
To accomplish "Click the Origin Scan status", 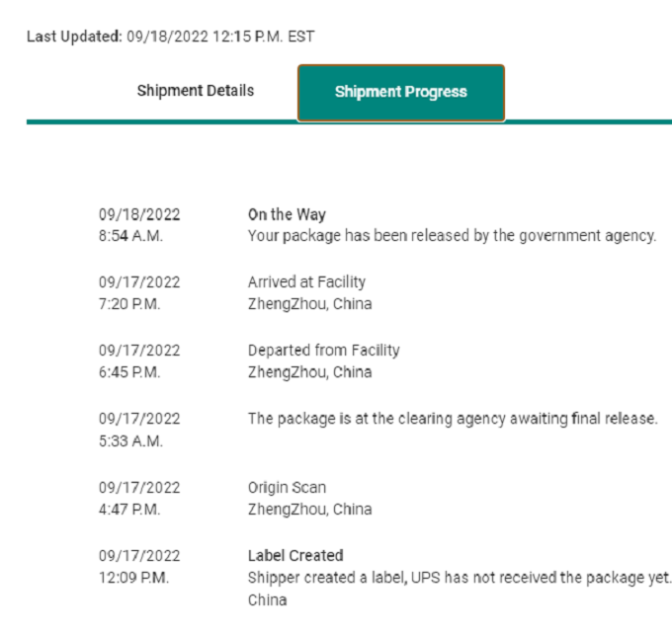I will click(287, 488).
